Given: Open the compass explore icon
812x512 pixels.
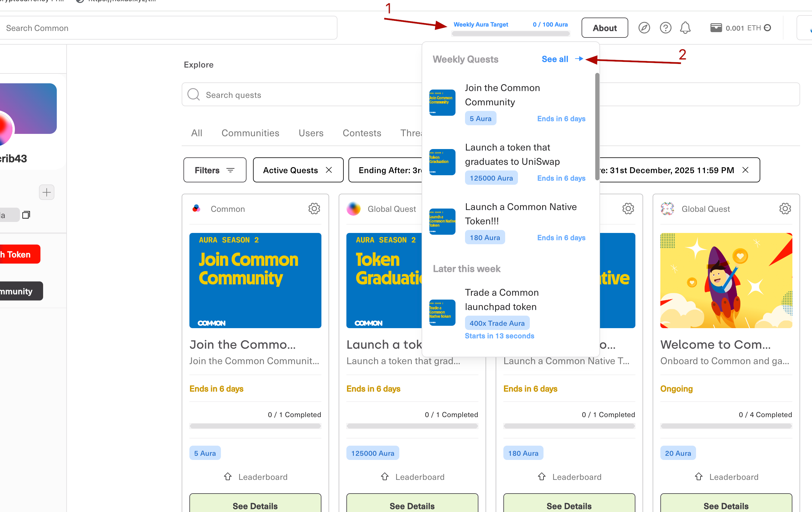Looking at the screenshot, I should coord(644,28).
